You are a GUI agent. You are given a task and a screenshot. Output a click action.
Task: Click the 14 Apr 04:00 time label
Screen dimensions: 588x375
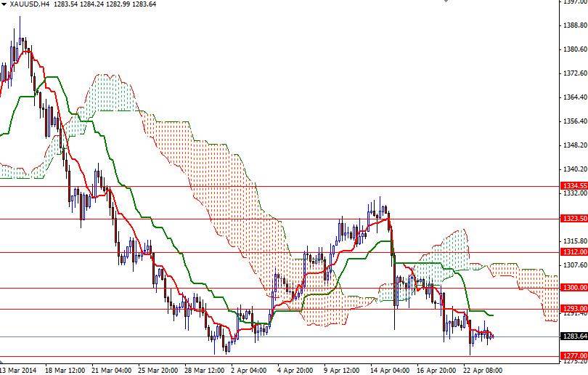390,370
